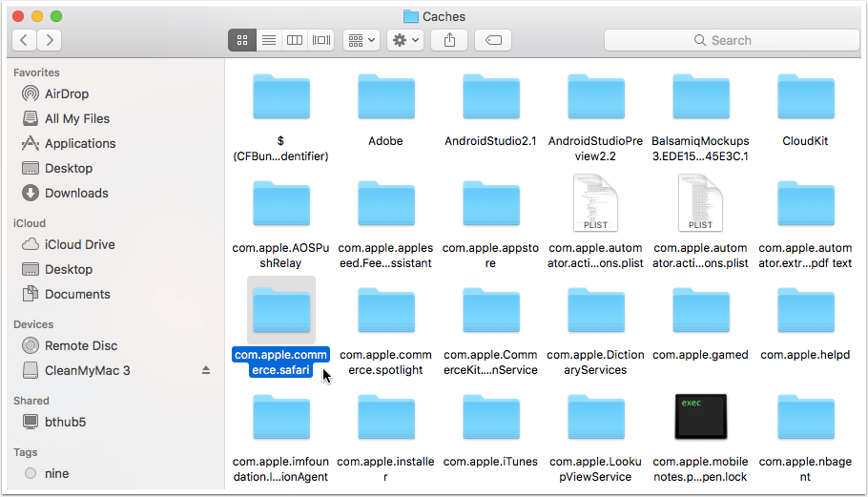Eject the CleanMyMac 3 volume

pos(206,370)
